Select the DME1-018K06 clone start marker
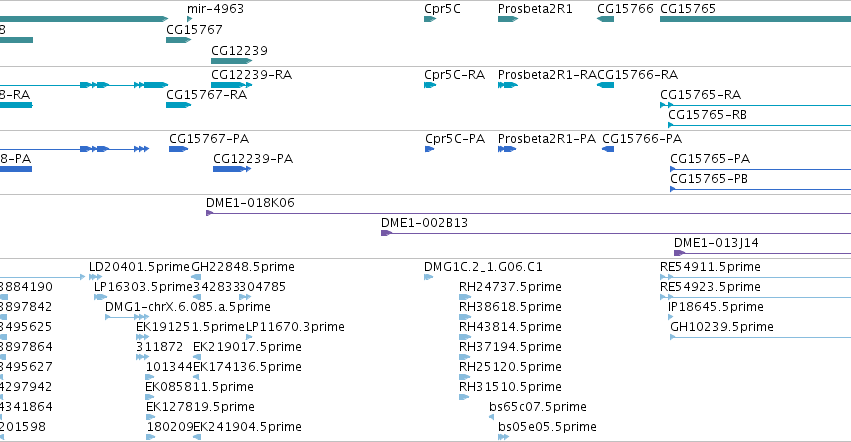 pos(209,213)
